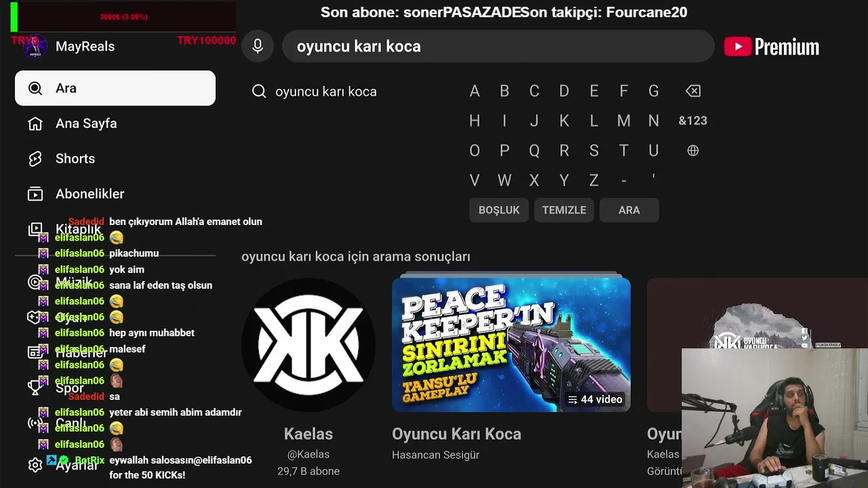This screenshot has height=488, width=868.
Task: Click the magnifier icon beside search suggestion
Action: point(259,91)
